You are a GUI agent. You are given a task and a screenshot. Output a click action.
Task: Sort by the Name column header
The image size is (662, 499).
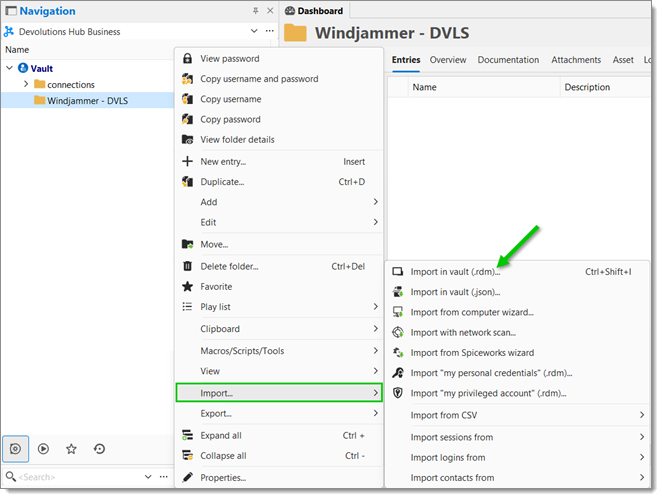(484, 87)
